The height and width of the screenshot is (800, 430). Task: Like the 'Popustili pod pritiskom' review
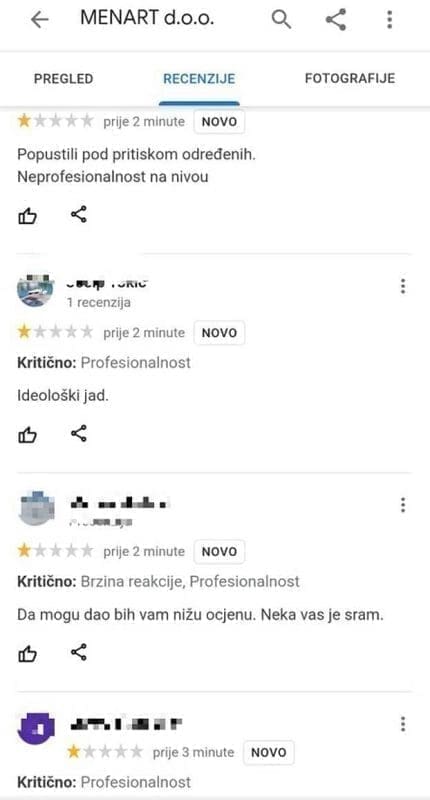28,216
